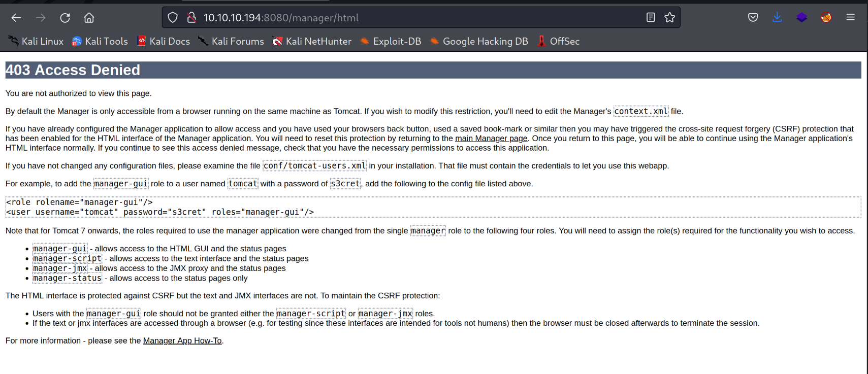Follow the main Manager page link
The image size is (868, 374).
pyautogui.click(x=491, y=139)
